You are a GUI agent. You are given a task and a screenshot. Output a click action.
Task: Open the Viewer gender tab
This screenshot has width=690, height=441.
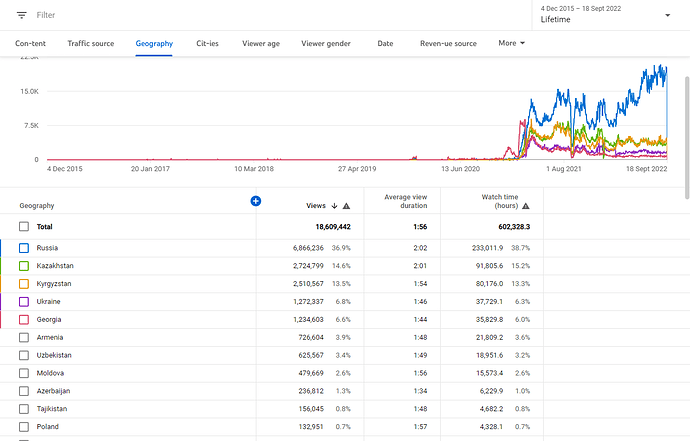[326, 44]
